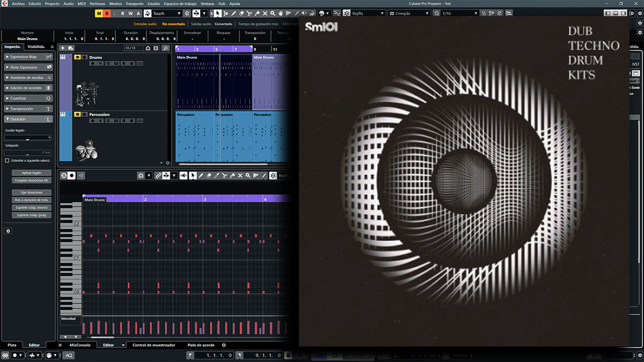Switch to the MixConsole tab
This screenshot has width=644, height=362.
tap(80, 345)
